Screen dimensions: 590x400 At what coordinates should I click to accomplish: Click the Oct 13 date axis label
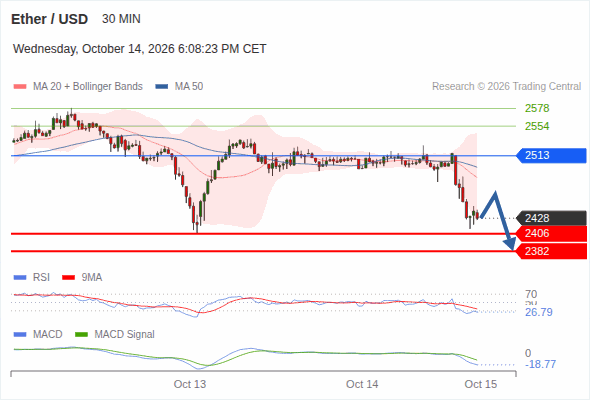pyautogui.click(x=190, y=384)
